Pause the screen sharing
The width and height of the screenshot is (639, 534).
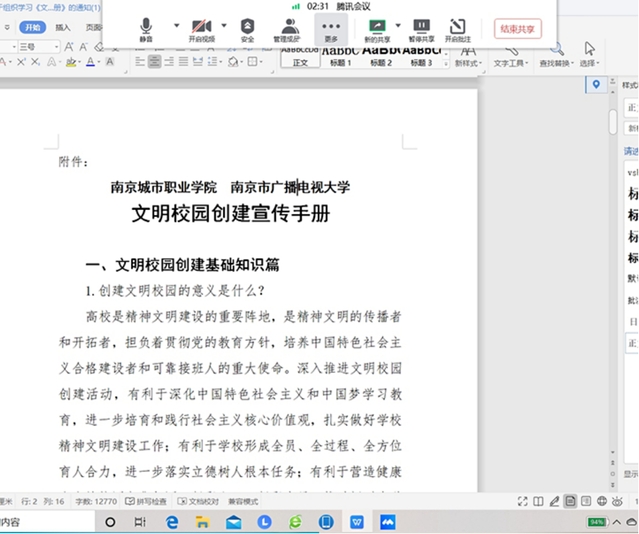[x=421, y=30]
